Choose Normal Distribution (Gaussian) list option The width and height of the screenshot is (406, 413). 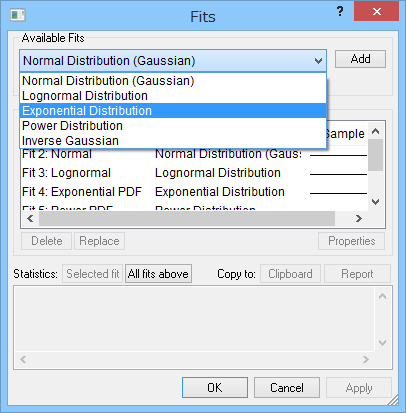click(173, 81)
